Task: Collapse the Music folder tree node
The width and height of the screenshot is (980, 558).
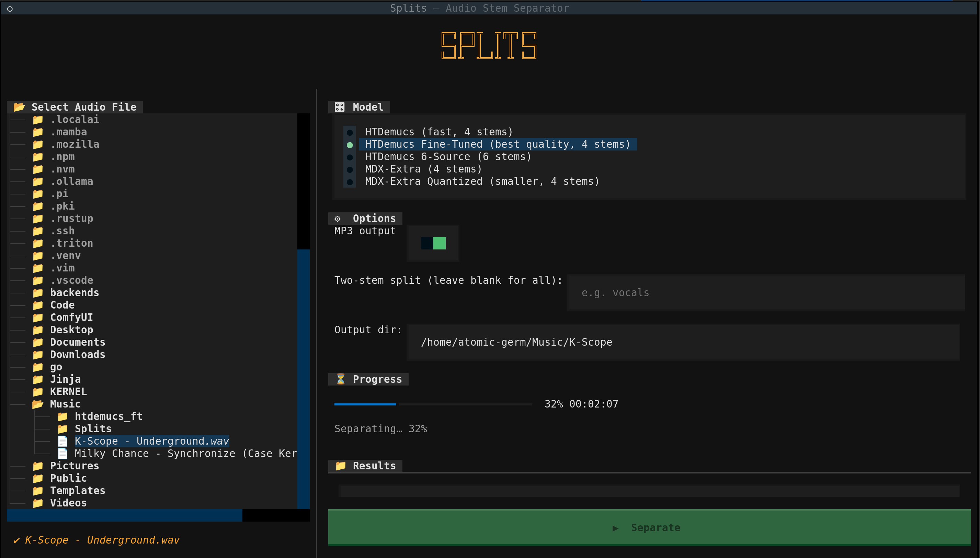Action: point(65,404)
